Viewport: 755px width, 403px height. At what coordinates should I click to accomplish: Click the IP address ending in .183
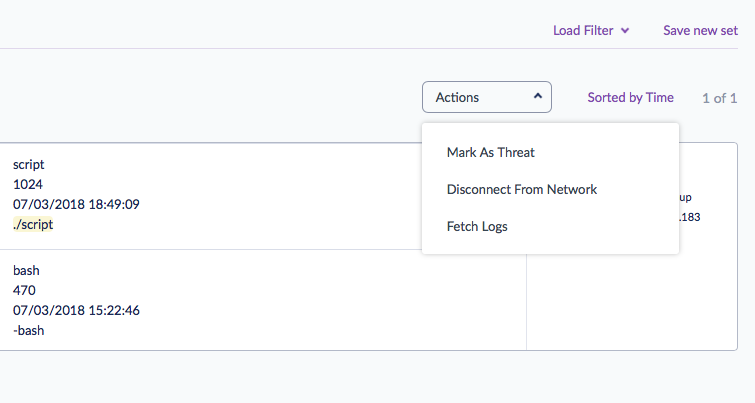tap(691, 217)
